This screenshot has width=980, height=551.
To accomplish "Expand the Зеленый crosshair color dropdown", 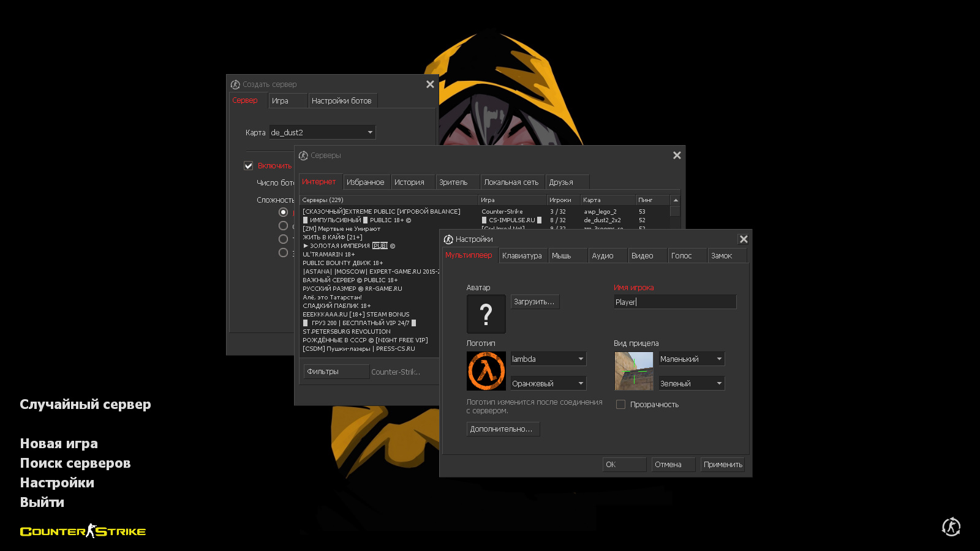I will 691,384.
